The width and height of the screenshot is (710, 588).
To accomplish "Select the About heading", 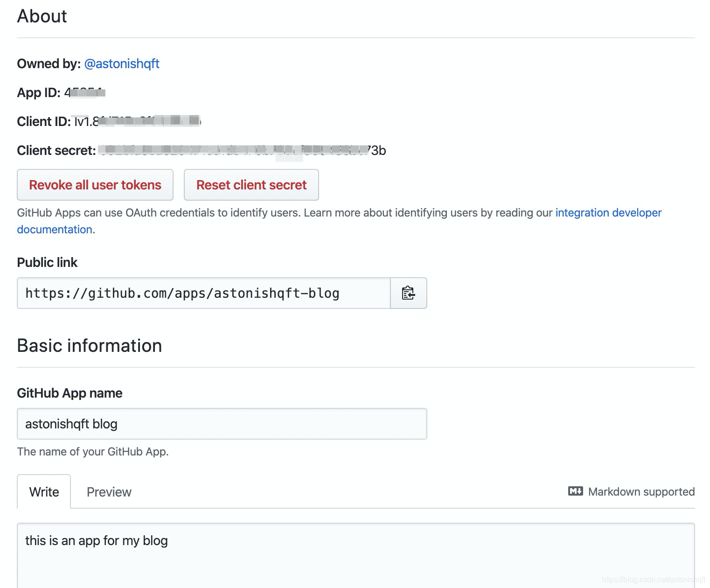I will click(42, 16).
